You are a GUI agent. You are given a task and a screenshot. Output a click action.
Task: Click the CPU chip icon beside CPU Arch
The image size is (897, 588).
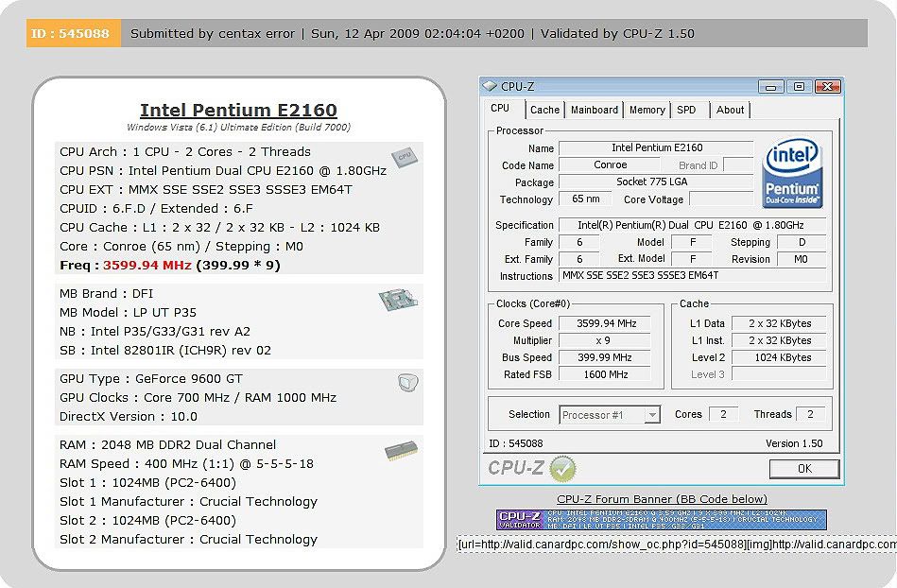405,156
